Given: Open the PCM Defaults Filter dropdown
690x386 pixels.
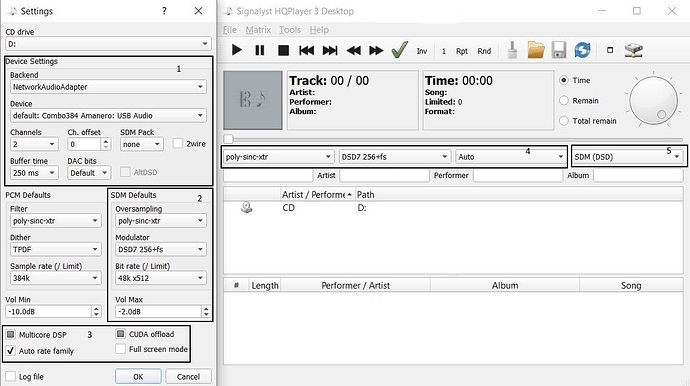Looking at the screenshot, I should (x=55, y=221).
